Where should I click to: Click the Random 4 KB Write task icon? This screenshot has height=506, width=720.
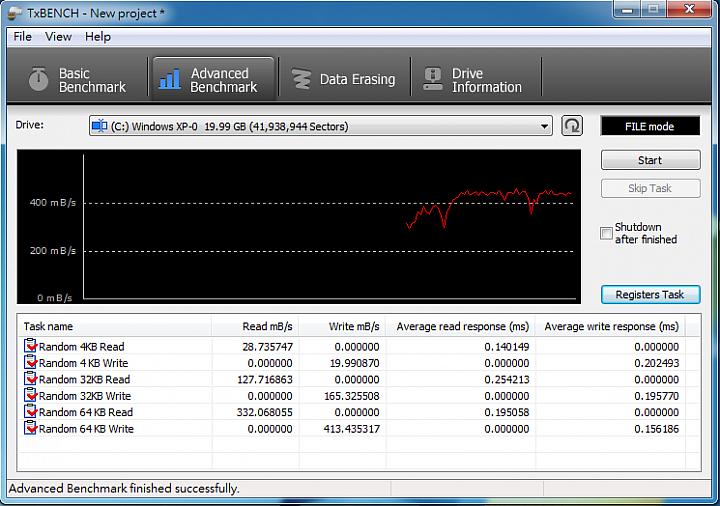(30, 362)
